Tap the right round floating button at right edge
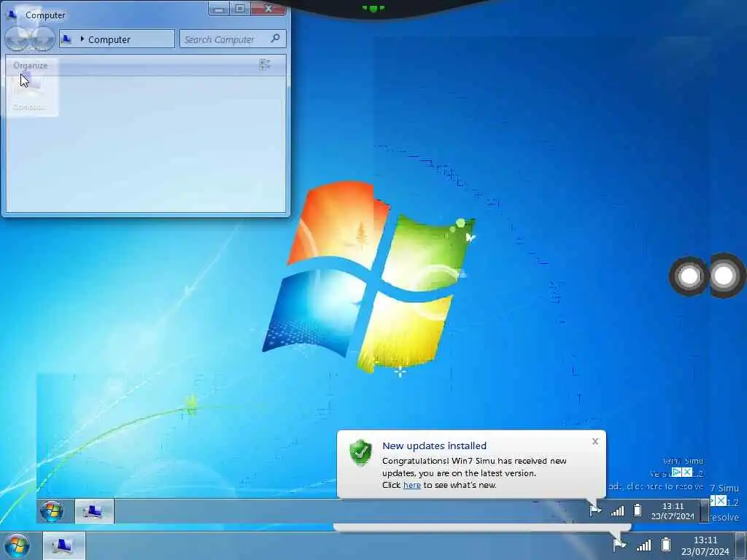 coord(724,275)
